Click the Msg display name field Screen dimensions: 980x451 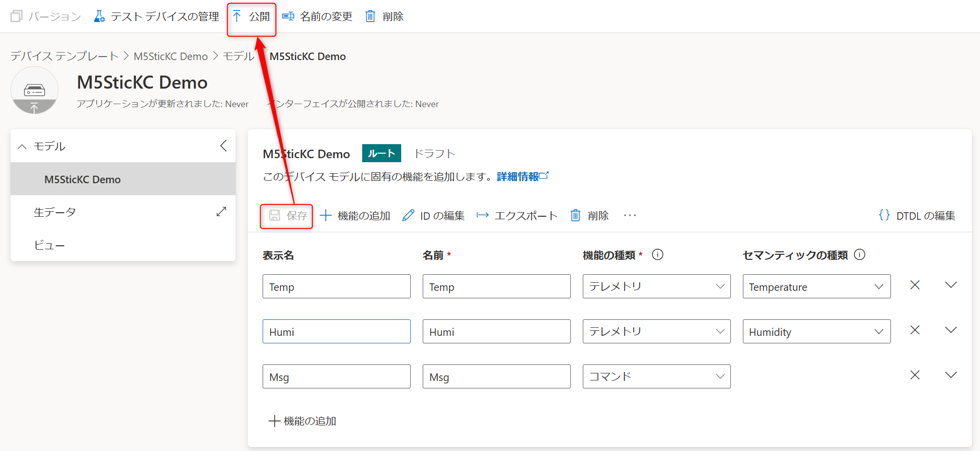(x=337, y=376)
